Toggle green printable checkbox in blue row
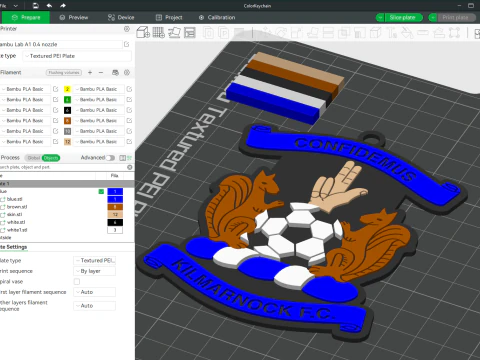Viewport: 480px width, 360px height. tap(101, 191)
